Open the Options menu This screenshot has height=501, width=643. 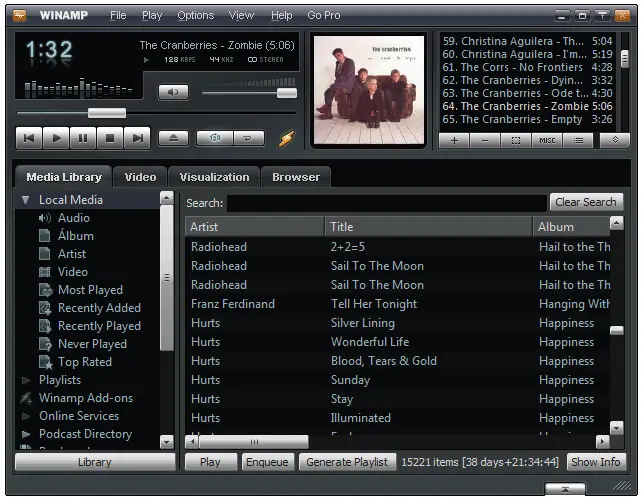(196, 16)
